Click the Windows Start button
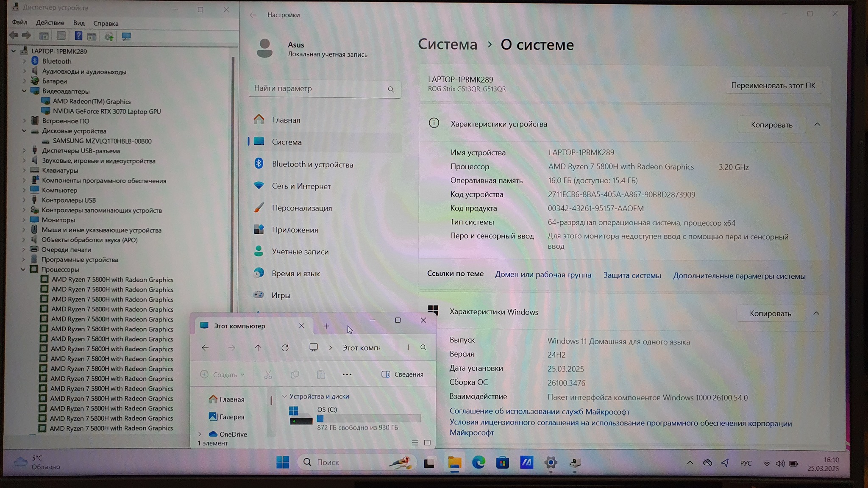Viewport: 868px width, 488px height. [283, 462]
